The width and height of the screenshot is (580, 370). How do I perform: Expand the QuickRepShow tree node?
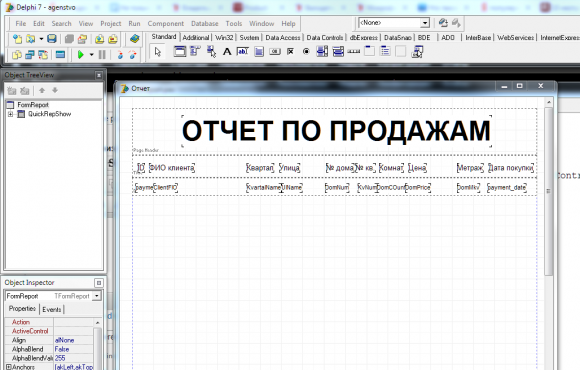click(10, 114)
